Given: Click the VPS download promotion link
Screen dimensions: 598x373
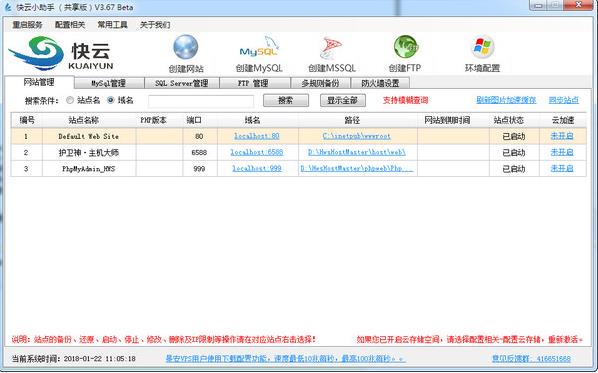Looking at the screenshot, I should click(285, 359).
